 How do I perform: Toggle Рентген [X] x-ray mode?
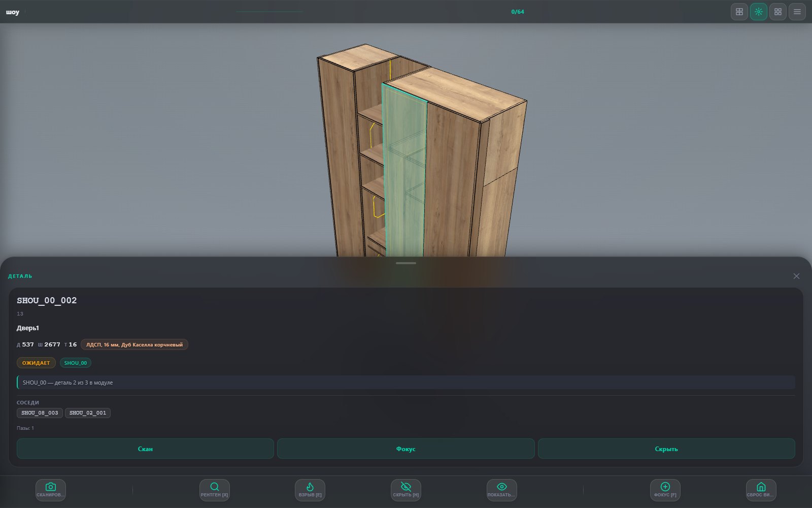(215, 490)
